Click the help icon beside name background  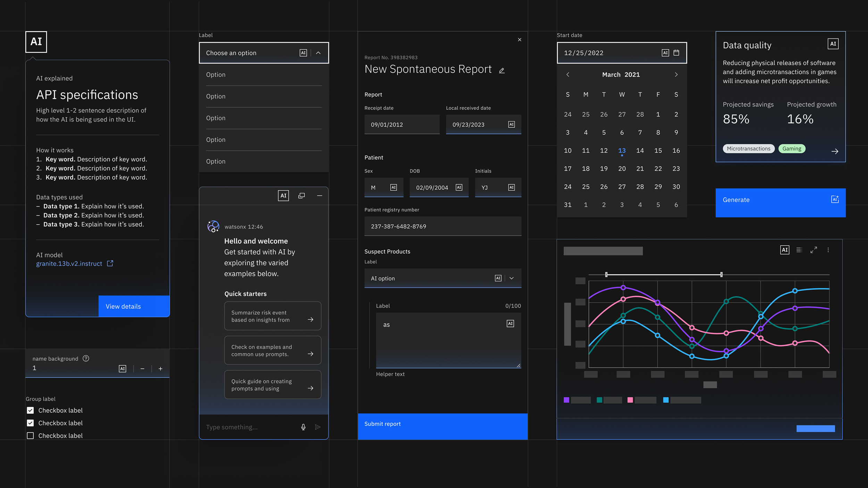tap(86, 359)
